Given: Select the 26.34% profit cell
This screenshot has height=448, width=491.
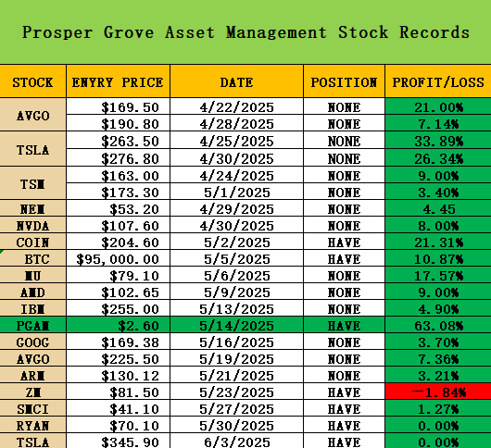Looking at the screenshot, I should click(438, 157).
